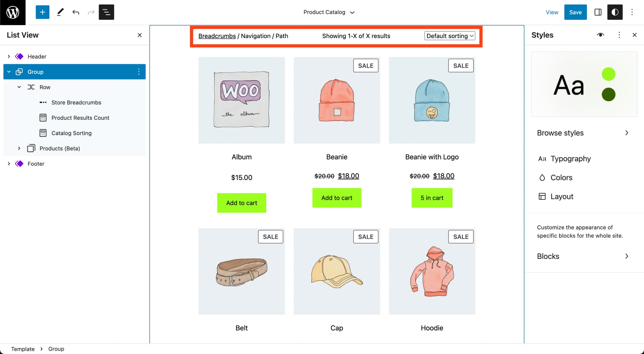Click the list view icon in toolbar
The height and width of the screenshot is (354, 644).
tap(106, 12)
